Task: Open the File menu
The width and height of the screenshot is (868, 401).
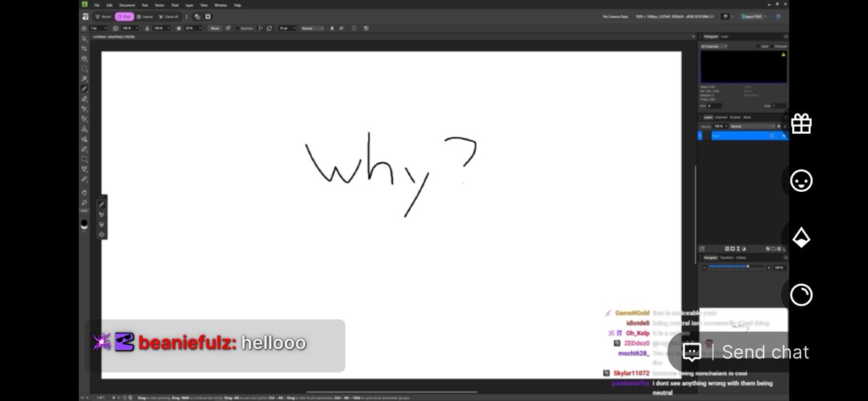Action: pyautogui.click(x=96, y=5)
